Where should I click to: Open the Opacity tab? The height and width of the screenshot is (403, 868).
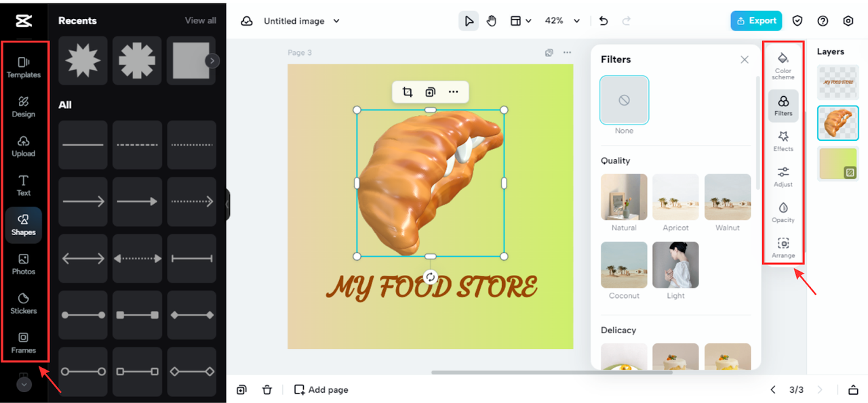coord(783,212)
